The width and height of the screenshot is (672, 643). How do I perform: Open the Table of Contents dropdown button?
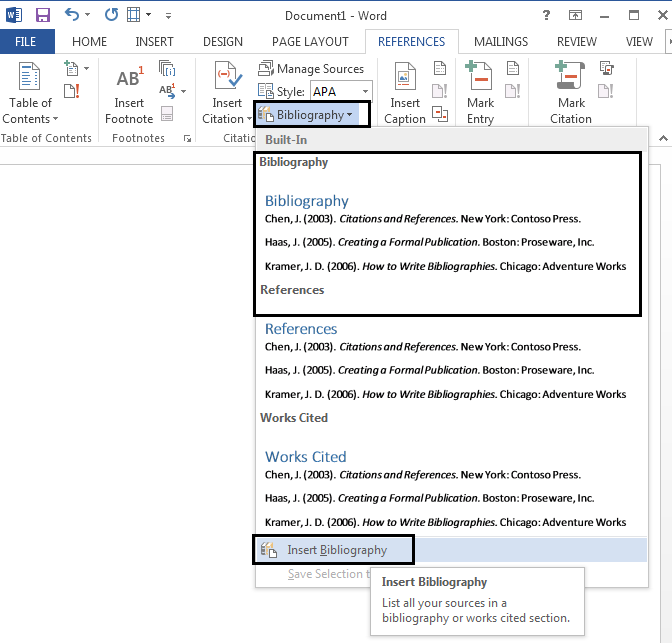30,93
